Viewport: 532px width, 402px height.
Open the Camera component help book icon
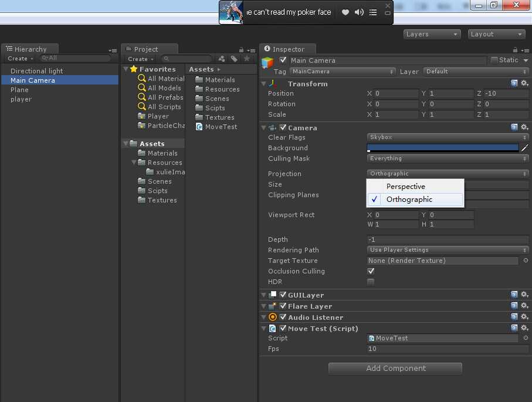point(514,127)
